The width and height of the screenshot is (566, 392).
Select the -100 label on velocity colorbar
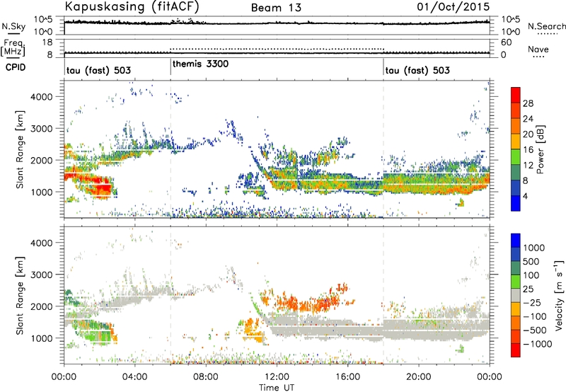[536, 316]
